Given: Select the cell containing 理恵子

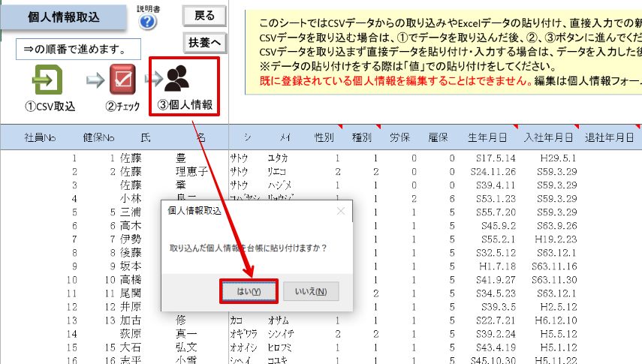Looking at the screenshot, I should point(191,172).
